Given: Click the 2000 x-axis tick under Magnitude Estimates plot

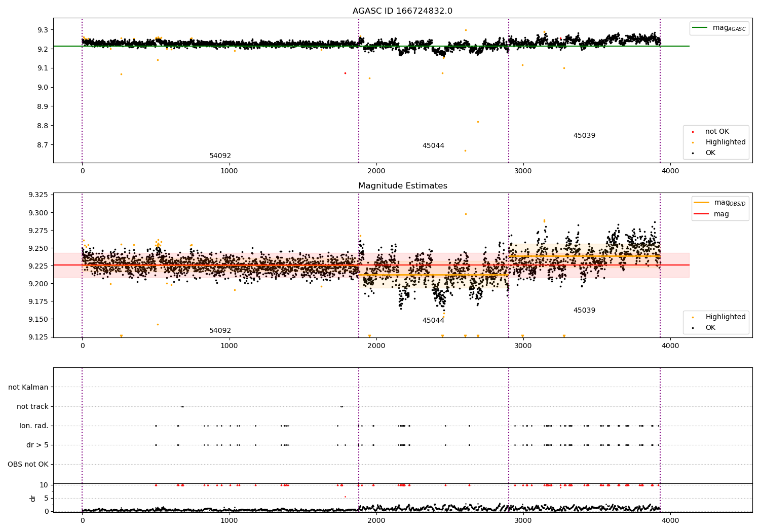Looking at the screenshot, I should pos(376,346).
